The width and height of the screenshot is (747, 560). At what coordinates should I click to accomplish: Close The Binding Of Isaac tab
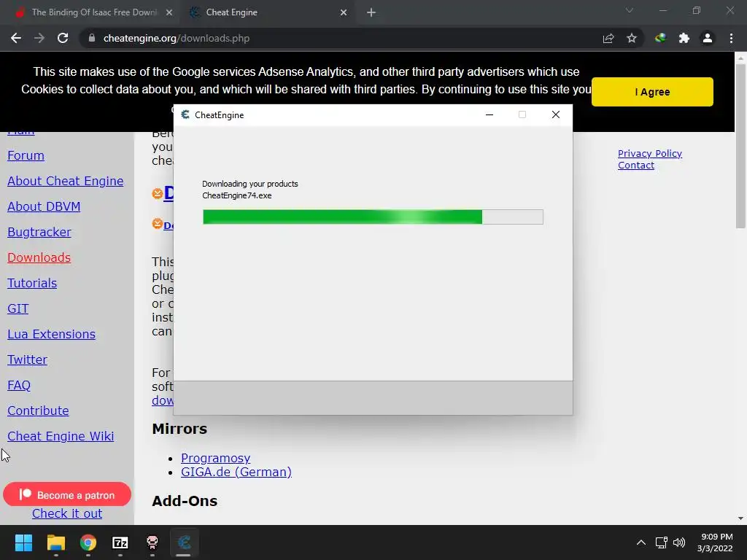[169, 12]
